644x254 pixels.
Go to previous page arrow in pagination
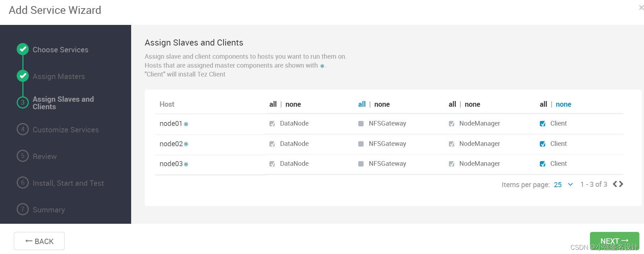pos(615,184)
